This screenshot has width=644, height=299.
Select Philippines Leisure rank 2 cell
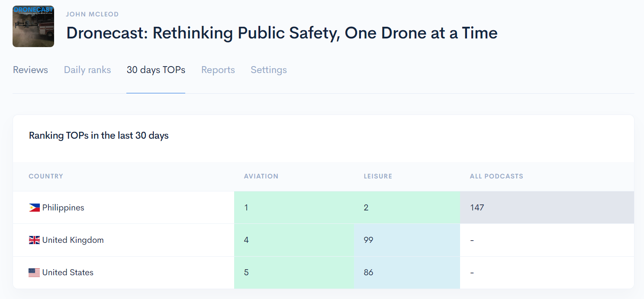[x=407, y=207]
